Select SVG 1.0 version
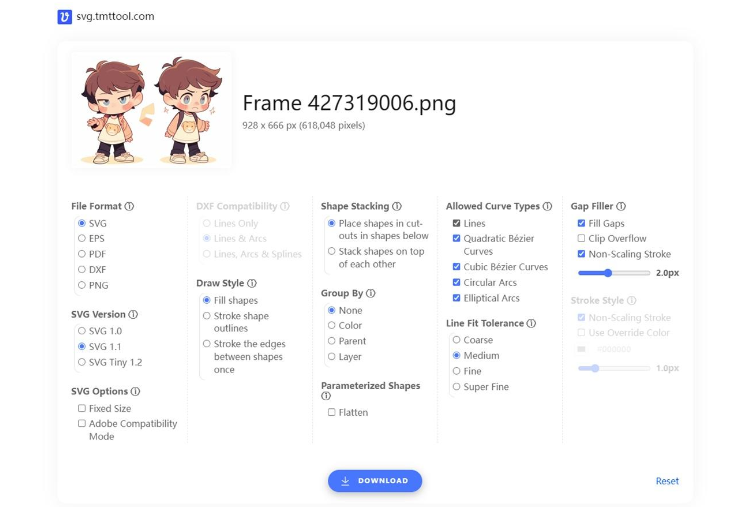Image resolution: width=741 pixels, height=507 pixels. [x=82, y=331]
